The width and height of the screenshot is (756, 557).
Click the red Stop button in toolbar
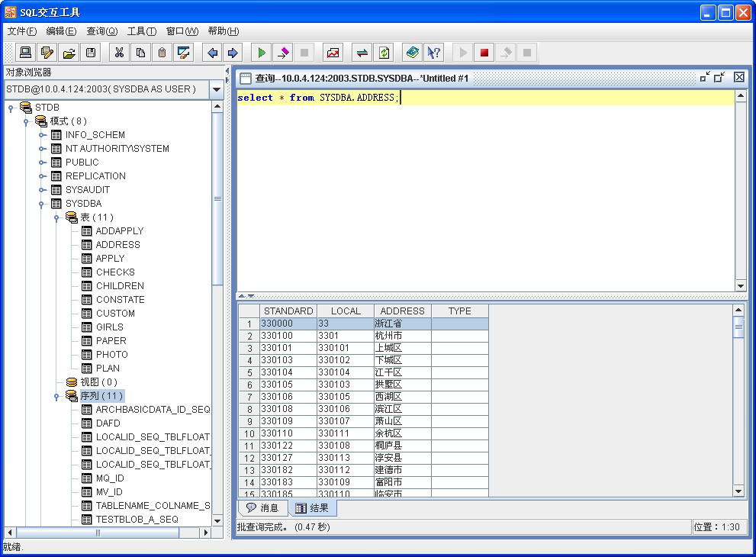[x=484, y=53]
